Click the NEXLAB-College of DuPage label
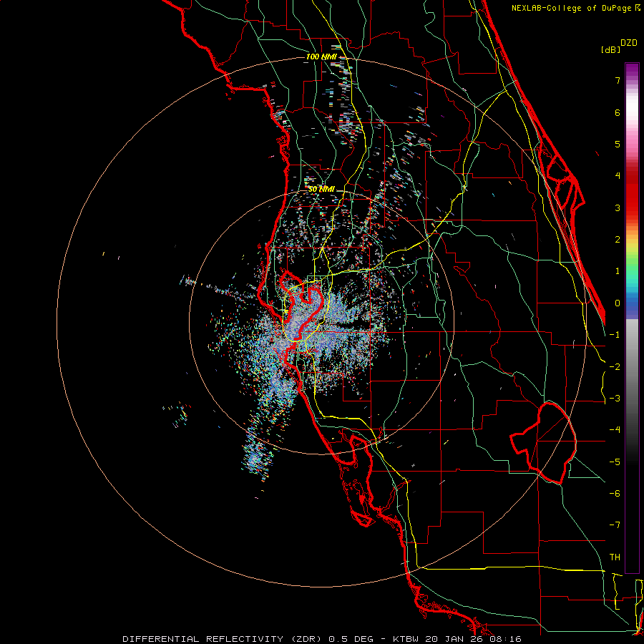644x644 pixels. (x=572, y=8)
